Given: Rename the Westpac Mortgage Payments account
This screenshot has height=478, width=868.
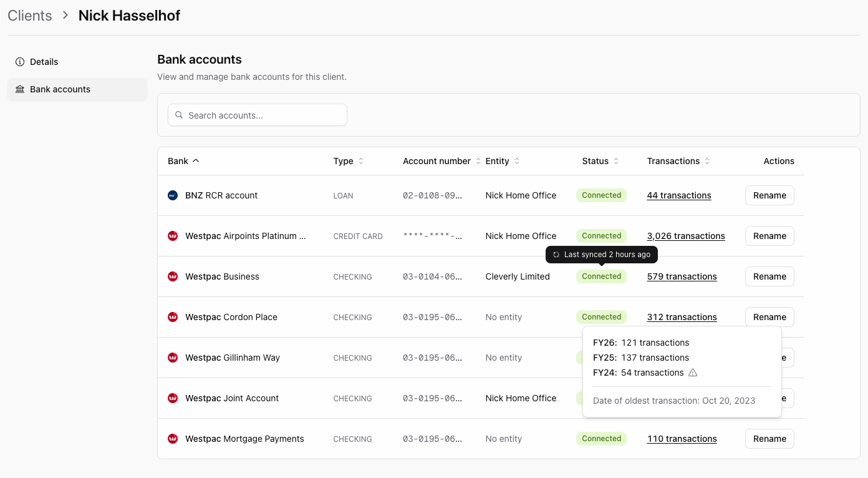Looking at the screenshot, I should [x=769, y=439].
